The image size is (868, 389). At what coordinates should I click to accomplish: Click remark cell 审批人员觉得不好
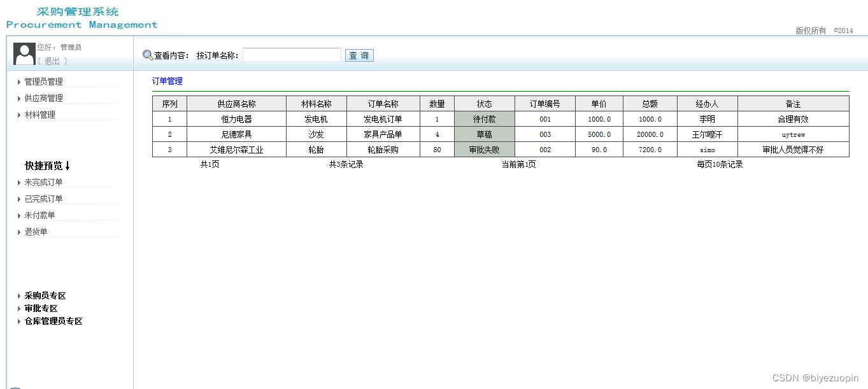(793, 150)
